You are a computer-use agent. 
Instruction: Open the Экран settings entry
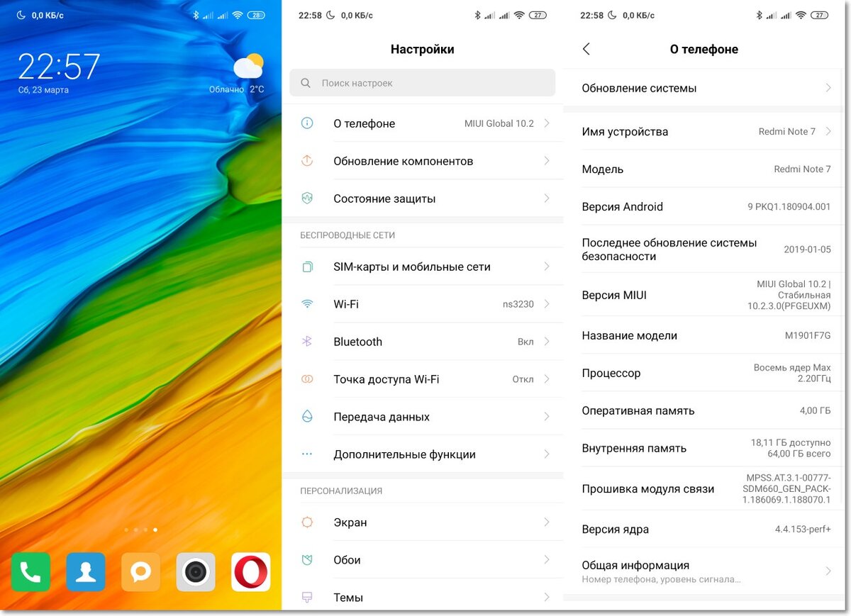click(423, 522)
